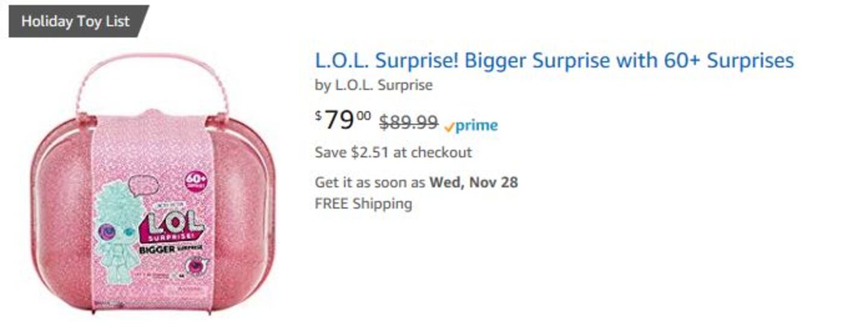
Task: Click "Save $2.51 at checkout" text
Action: pos(393,152)
